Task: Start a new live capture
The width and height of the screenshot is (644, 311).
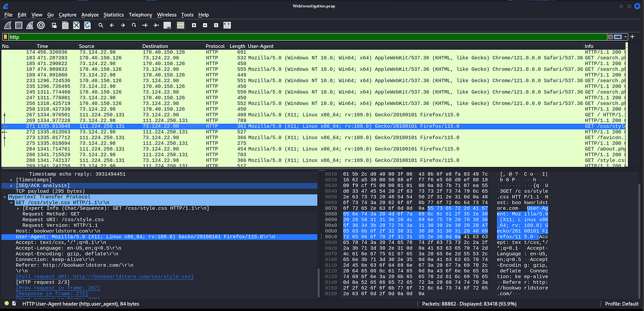Action: 8,25
